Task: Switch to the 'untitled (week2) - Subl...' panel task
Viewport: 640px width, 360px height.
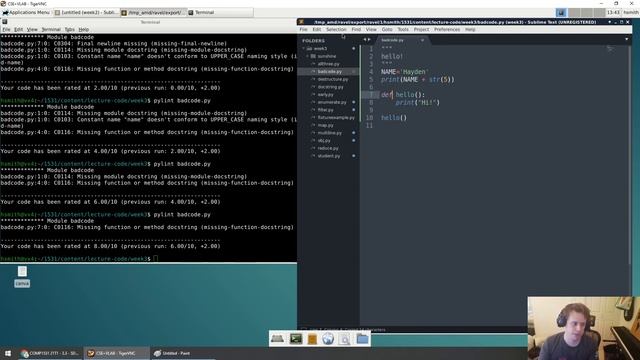Action: coord(86,13)
